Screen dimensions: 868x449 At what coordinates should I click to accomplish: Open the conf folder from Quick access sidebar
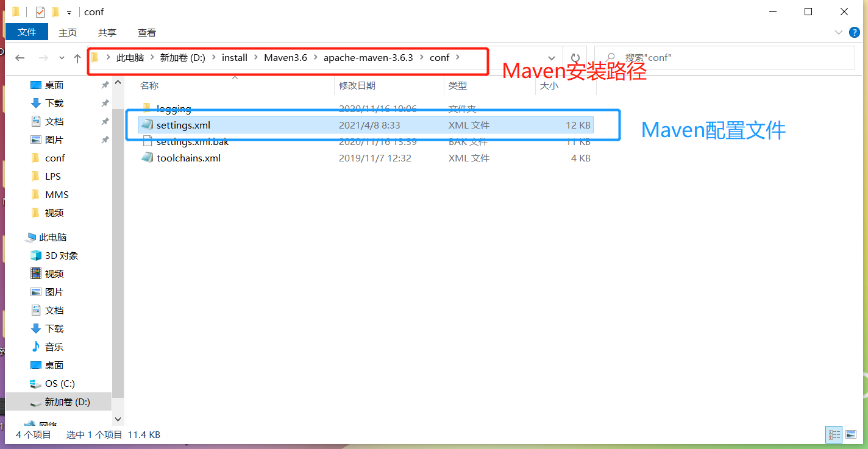(x=55, y=157)
